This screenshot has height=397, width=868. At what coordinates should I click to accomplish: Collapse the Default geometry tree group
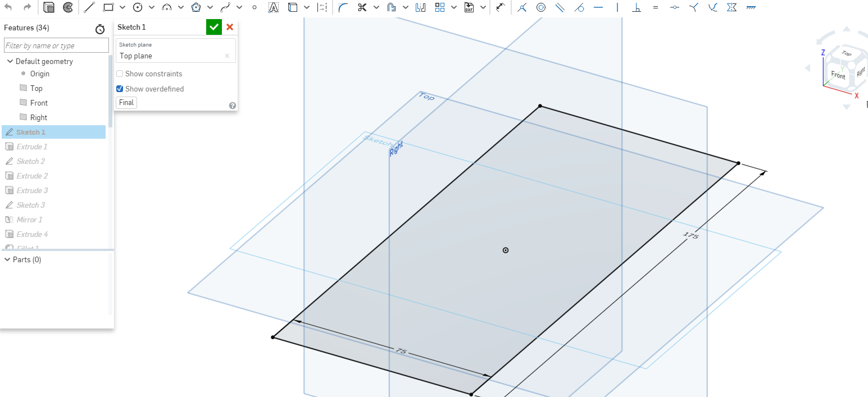pyautogui.click(x=10, y=61)
